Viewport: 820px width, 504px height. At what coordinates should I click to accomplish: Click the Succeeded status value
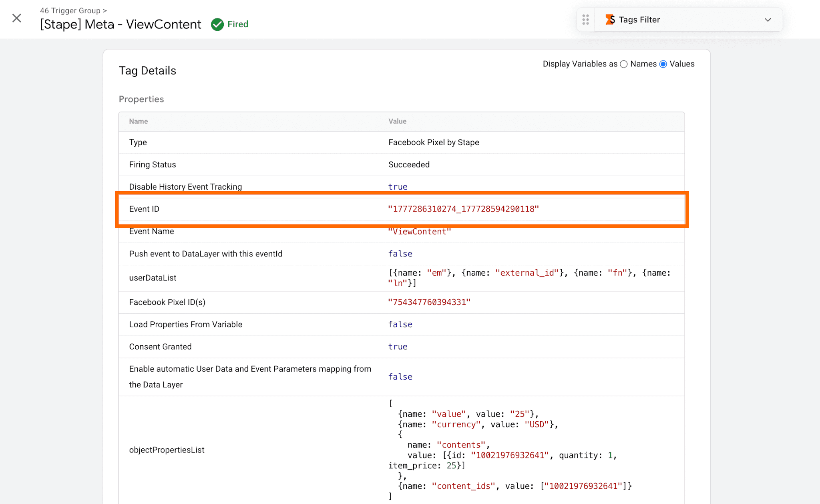pos(409,164)
